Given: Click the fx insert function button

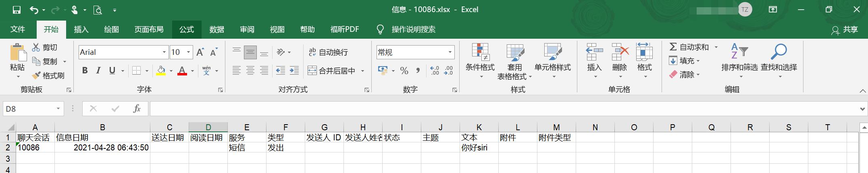Looking at the screenshot, I should [137, 109].
